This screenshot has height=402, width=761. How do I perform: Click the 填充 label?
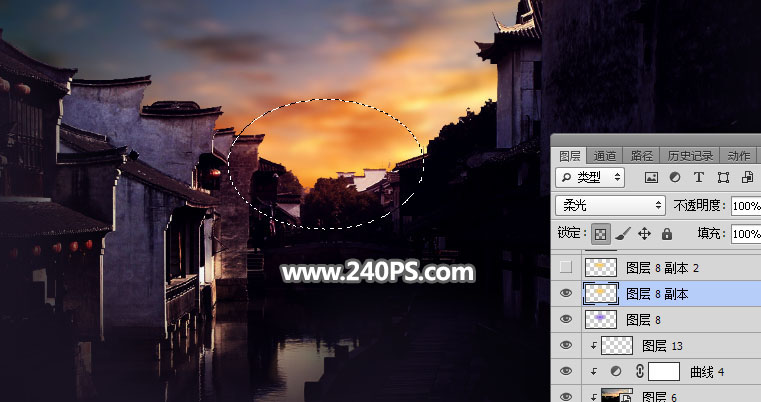point(711,234)
